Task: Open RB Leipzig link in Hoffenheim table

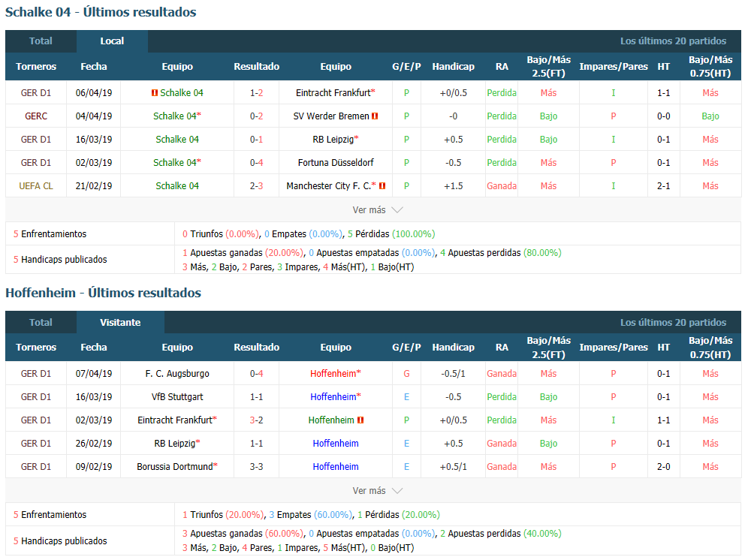Action: [x=174, y=444]
